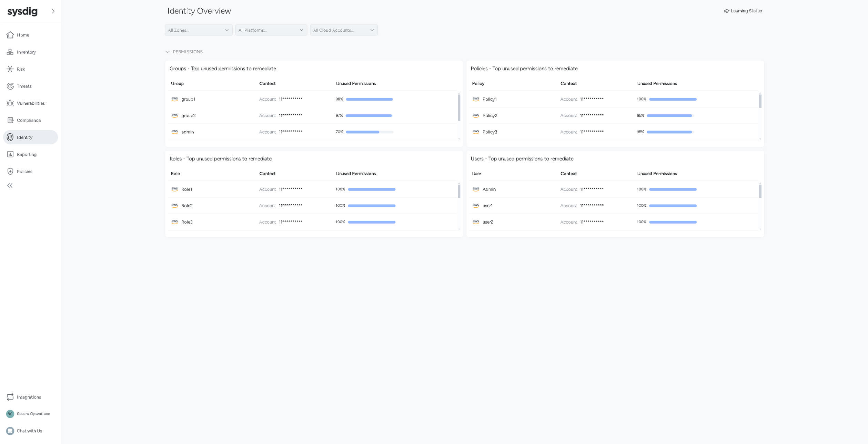Click the group1 unused permissions progress bar

(369, 99)
